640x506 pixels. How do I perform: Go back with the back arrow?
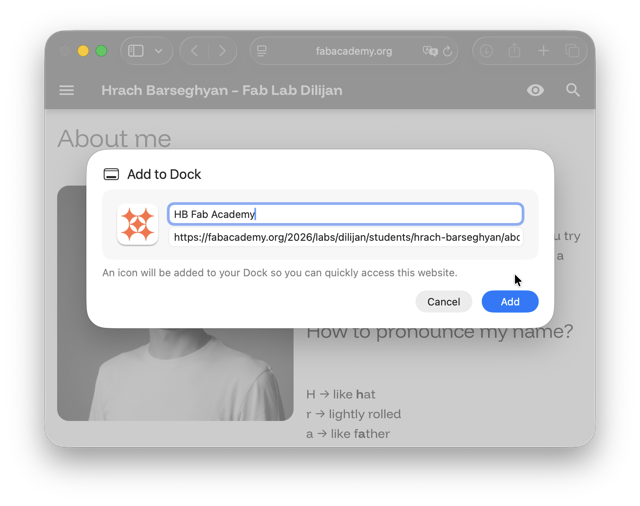(x=195, y=51)
